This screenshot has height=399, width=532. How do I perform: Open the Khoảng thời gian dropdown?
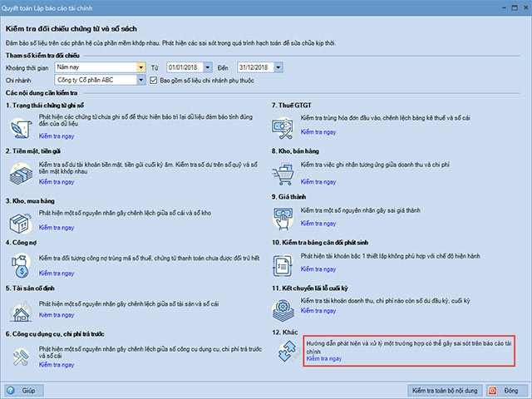click(140, 67)
